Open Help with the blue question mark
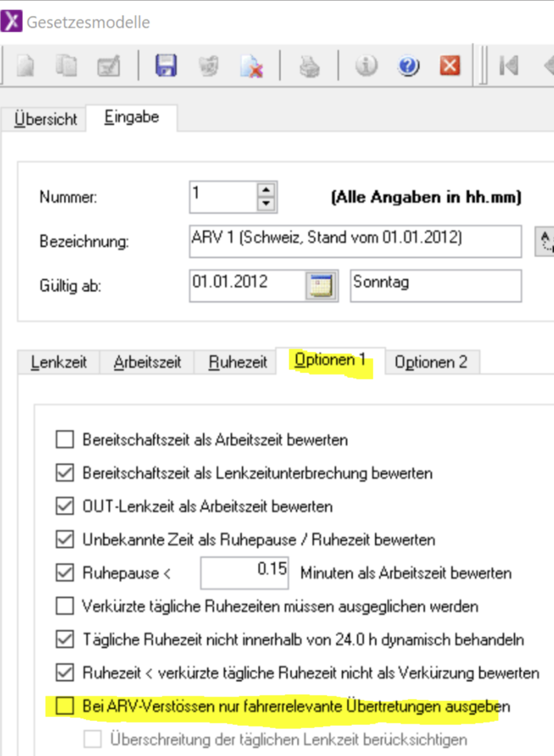The width and height of the screenshot is (554, 756). click(408, 66)
